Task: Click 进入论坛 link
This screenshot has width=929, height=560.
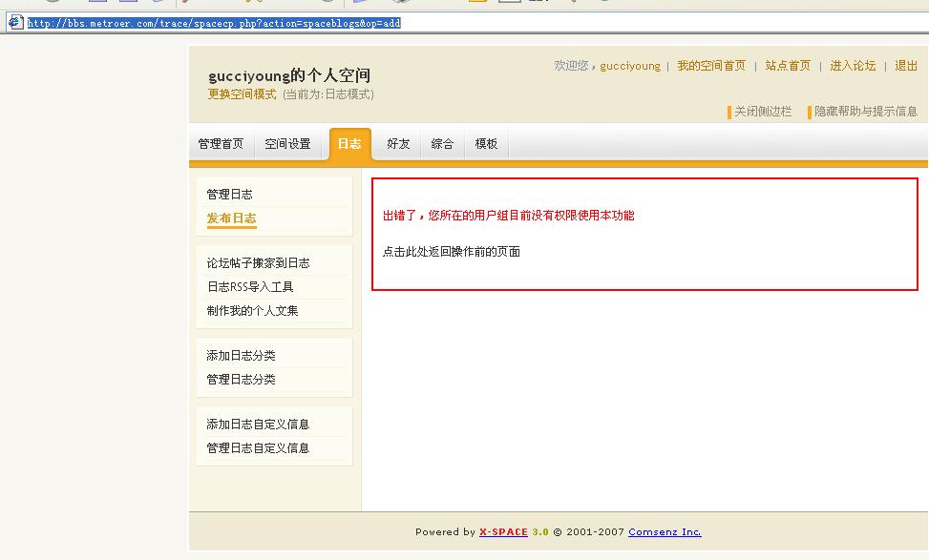Action: 853,66
